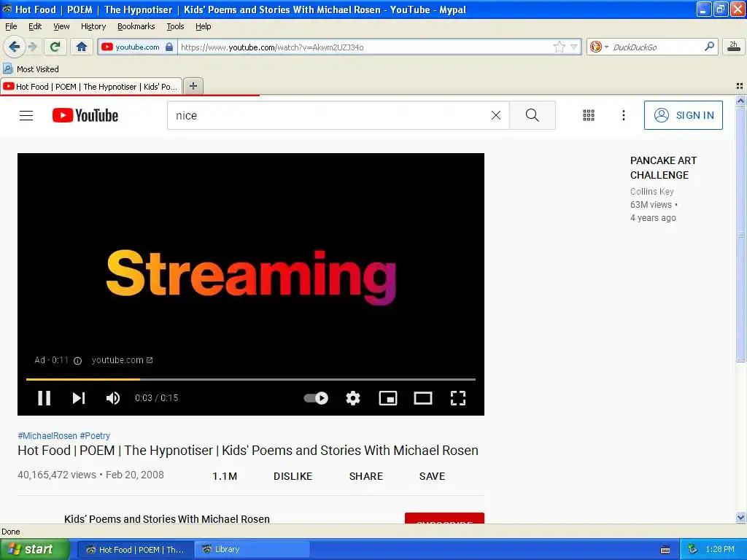Open the Most Visited bookmarks folder
This screenshot has width=747, height=560.
(x=31, y=69)
